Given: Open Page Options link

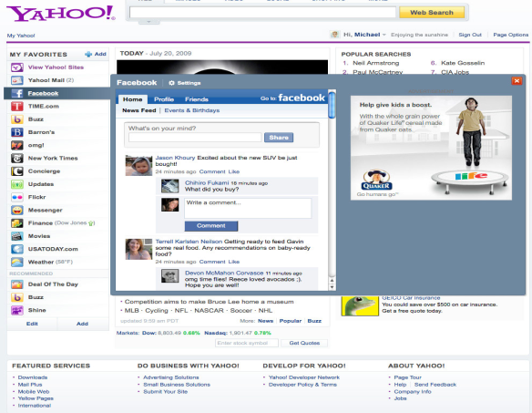Looking at the screenshot, I should [511, 35].
